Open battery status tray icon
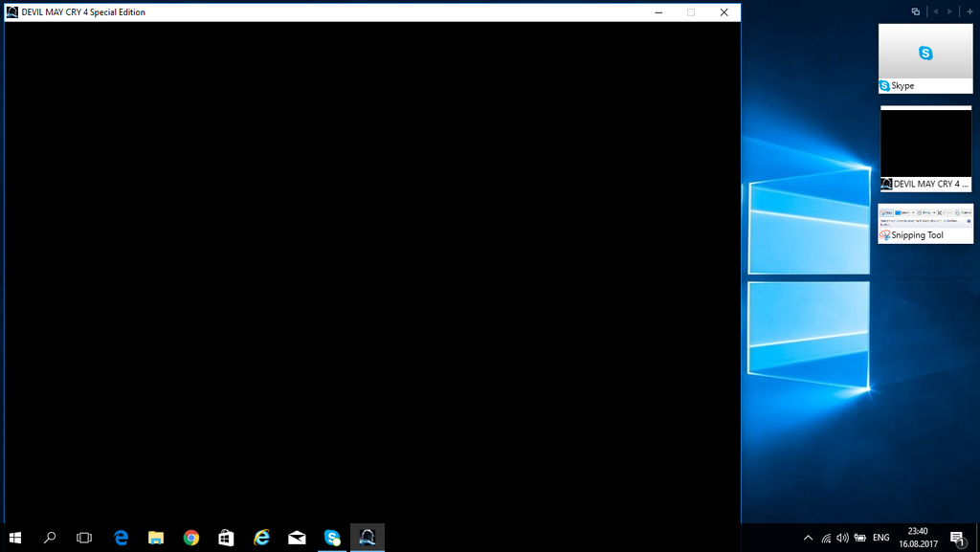This screenshot has width=980, height=552. [860, 538]
